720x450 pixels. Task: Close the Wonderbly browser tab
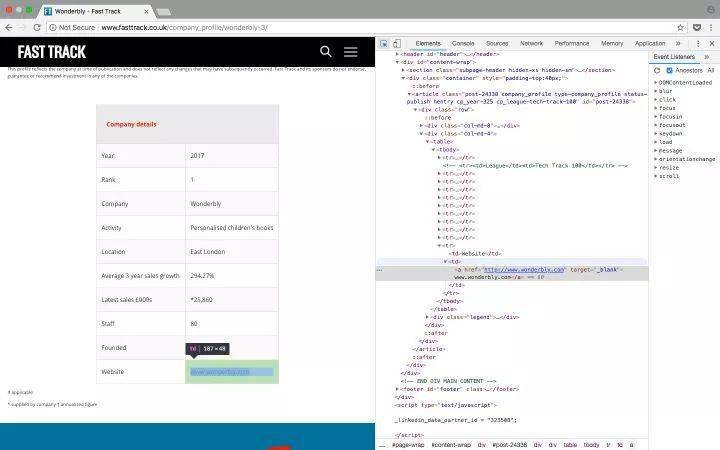click(x=146, y=11)
